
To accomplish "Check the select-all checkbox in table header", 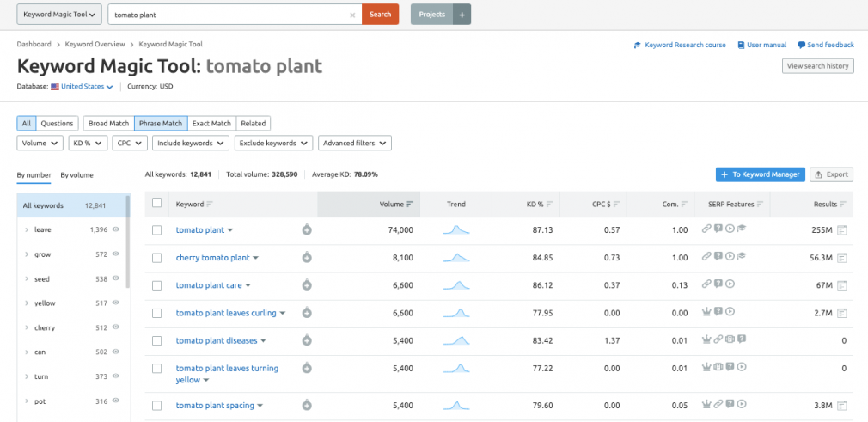I will [157, 203].
